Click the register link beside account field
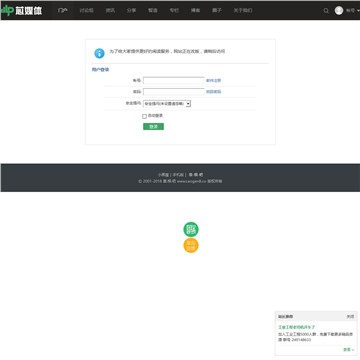 point(213,80)
